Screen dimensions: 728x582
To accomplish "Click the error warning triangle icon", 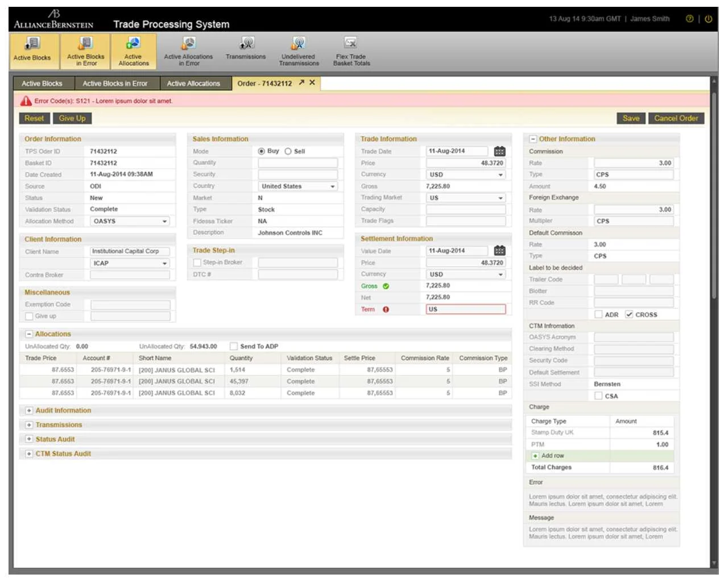I will [26, 101].
